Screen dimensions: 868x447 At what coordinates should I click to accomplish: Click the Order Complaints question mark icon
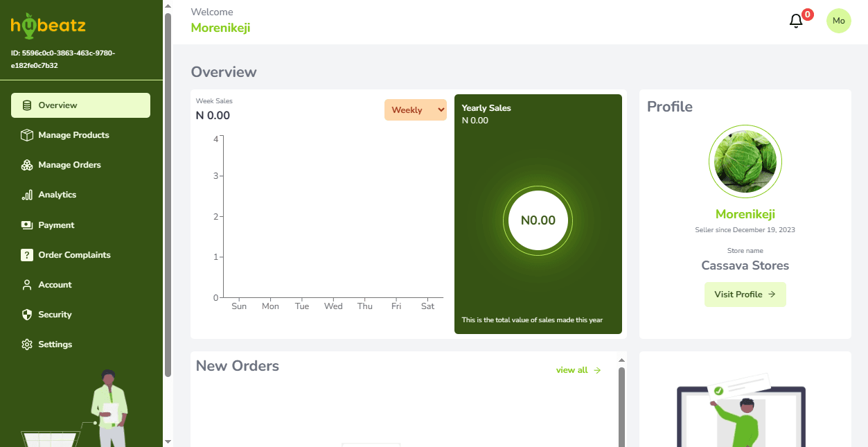(x=27, y=255)
